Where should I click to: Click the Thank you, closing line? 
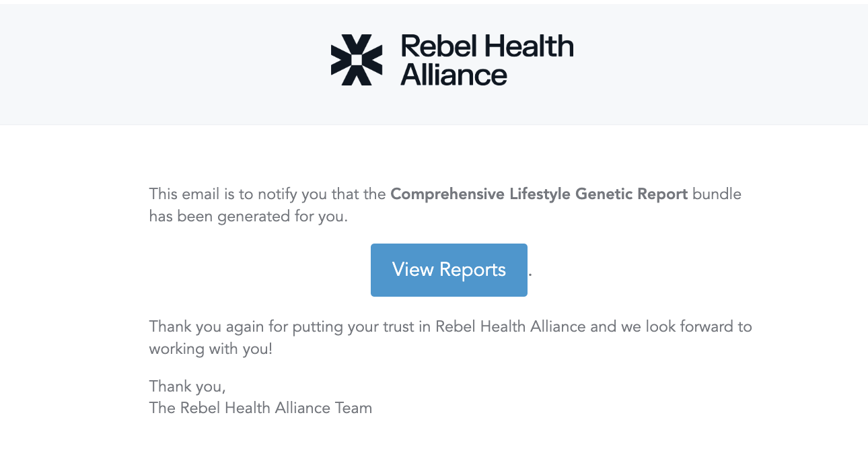(x=187, y=386)
